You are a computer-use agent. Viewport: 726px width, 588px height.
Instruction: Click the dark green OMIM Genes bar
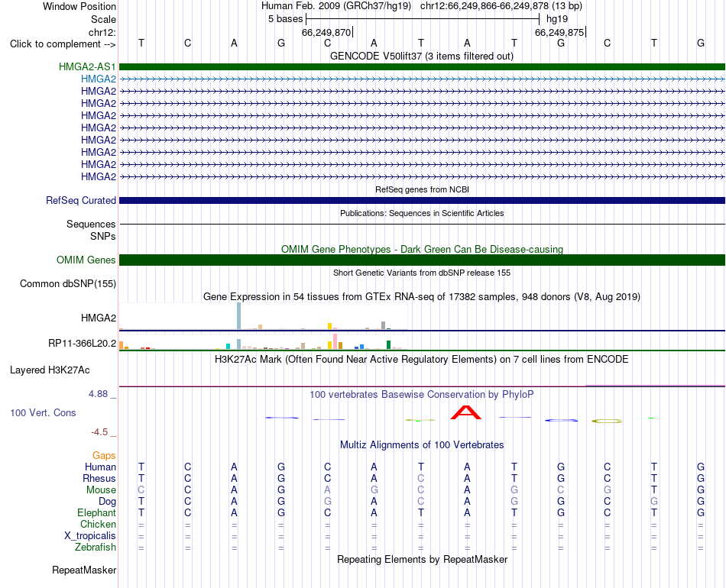422,260
